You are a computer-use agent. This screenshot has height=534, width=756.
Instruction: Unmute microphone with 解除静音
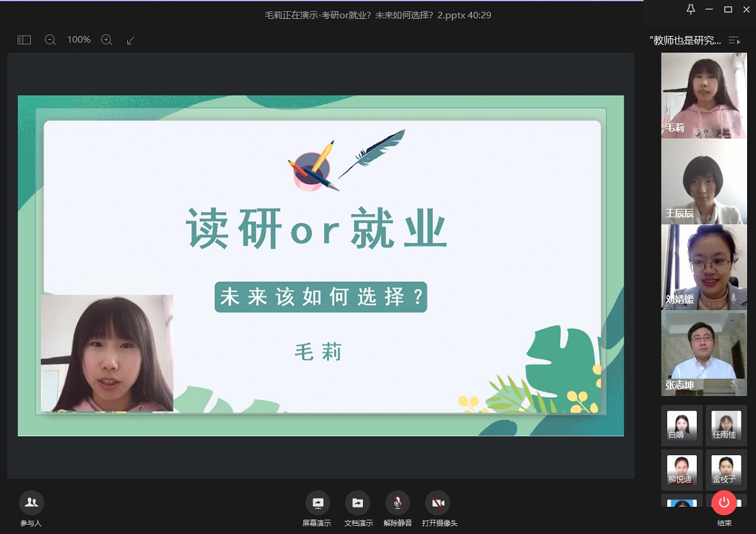click(x=398, y=503)
